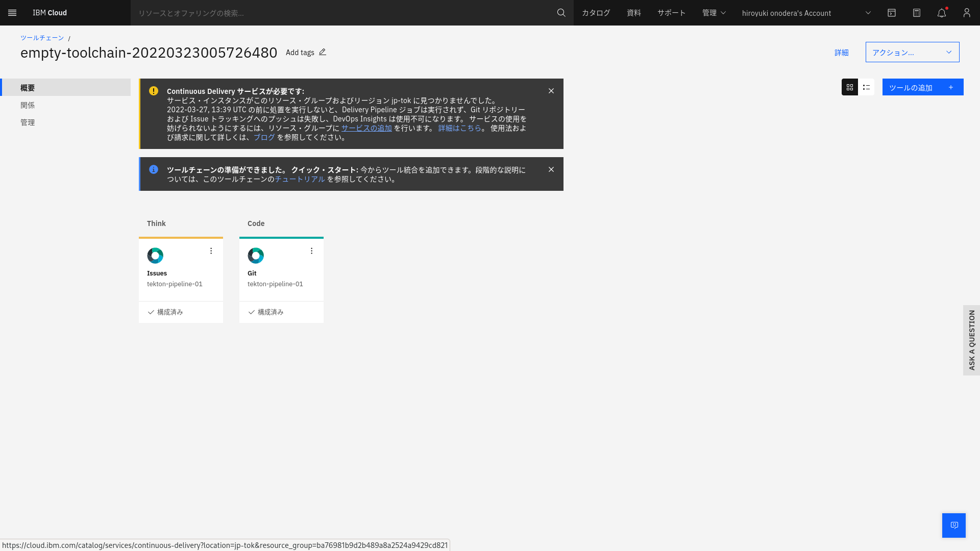The image size is (980, 551).
Task: Open the hamburger navigation menu
Action: coord(12,13)
